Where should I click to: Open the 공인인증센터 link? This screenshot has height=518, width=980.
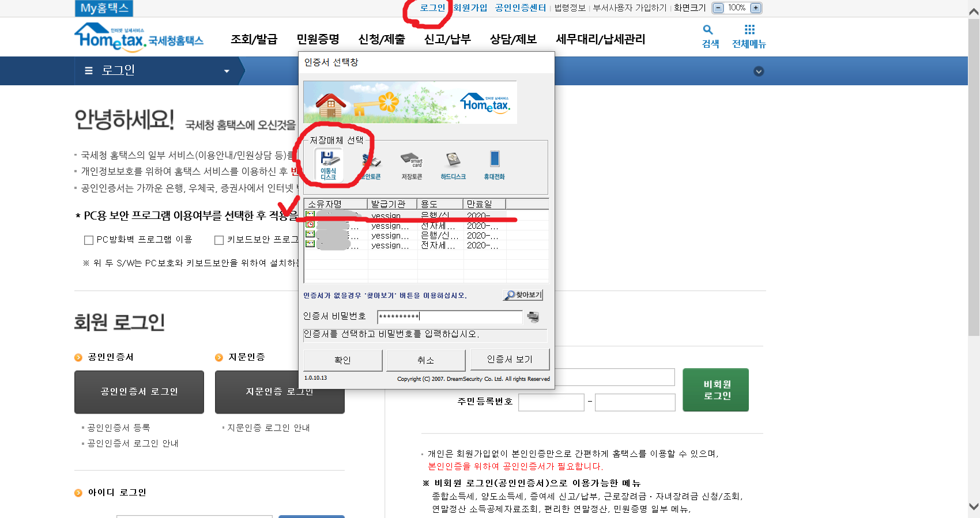pyautogui.click(x=521, y=8)
